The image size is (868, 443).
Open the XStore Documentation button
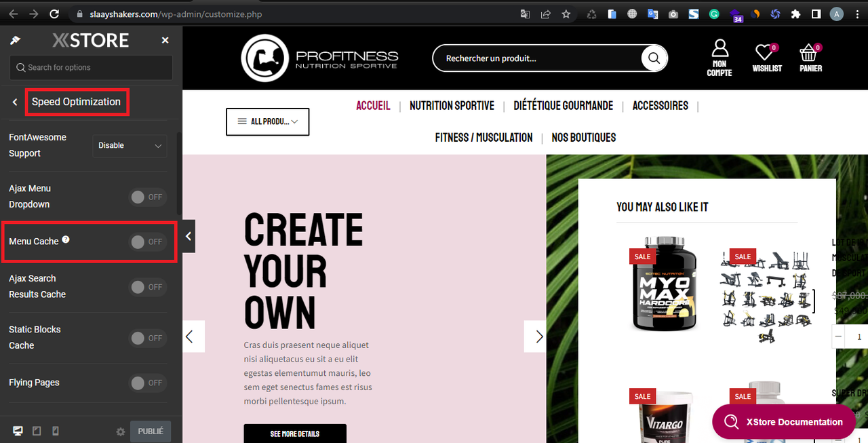(784, 422)
